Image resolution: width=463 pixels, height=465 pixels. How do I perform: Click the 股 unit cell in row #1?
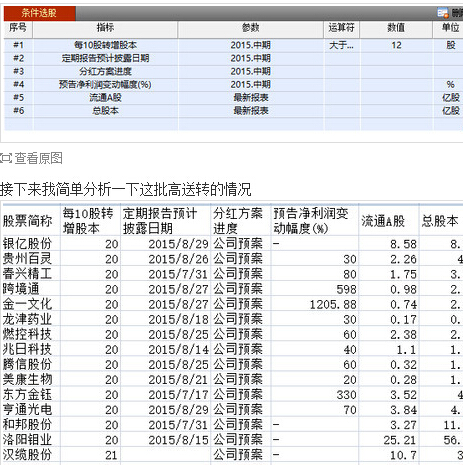coord(450,45)
